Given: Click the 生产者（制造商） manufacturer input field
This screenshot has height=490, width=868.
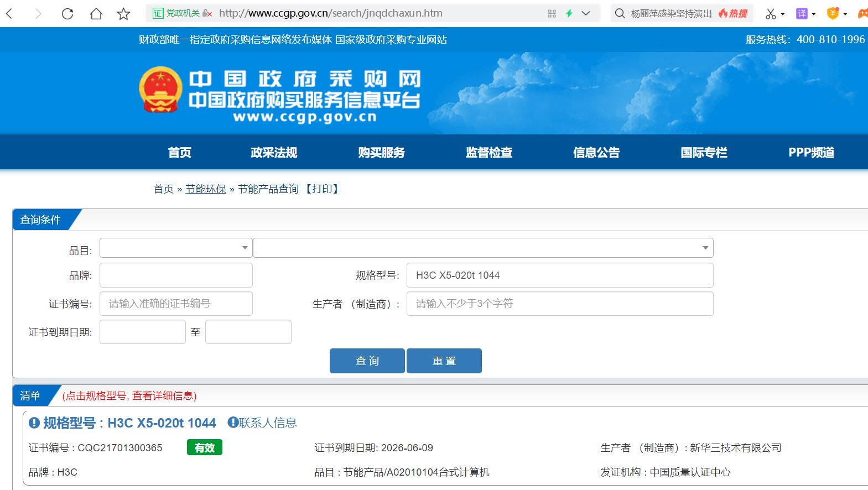Looking at the screenshot, I should click(560, 304).
